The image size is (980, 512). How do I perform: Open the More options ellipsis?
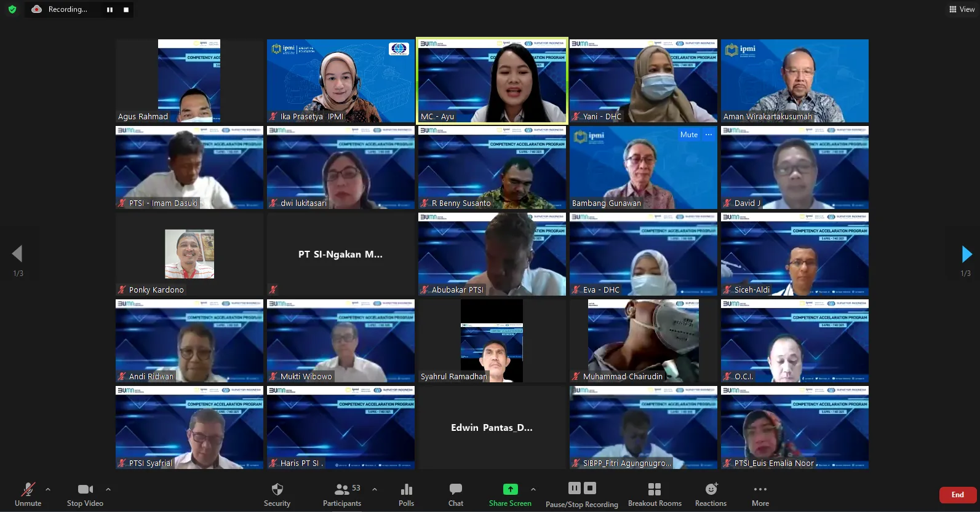pyautogui.click(x=760, y=489)
